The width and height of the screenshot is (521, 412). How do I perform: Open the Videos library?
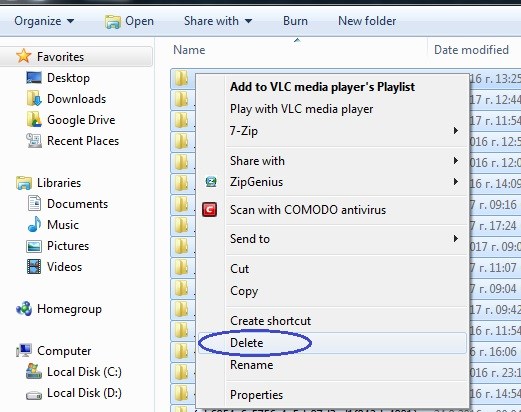point(64,267)
